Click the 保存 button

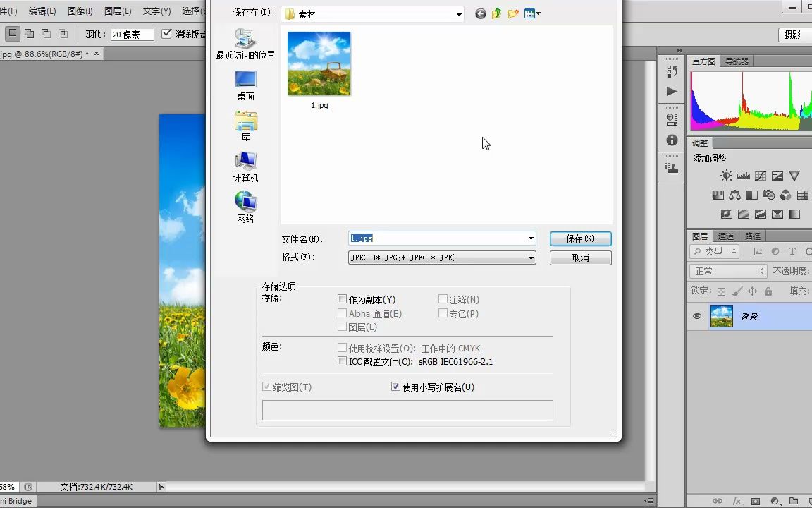(579, 238)
